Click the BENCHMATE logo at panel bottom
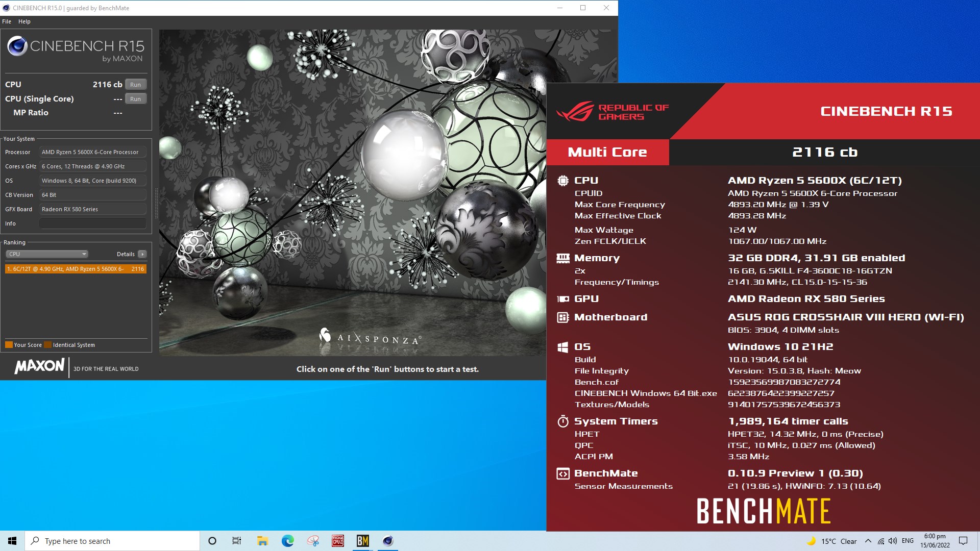 (x=764, y=511)
